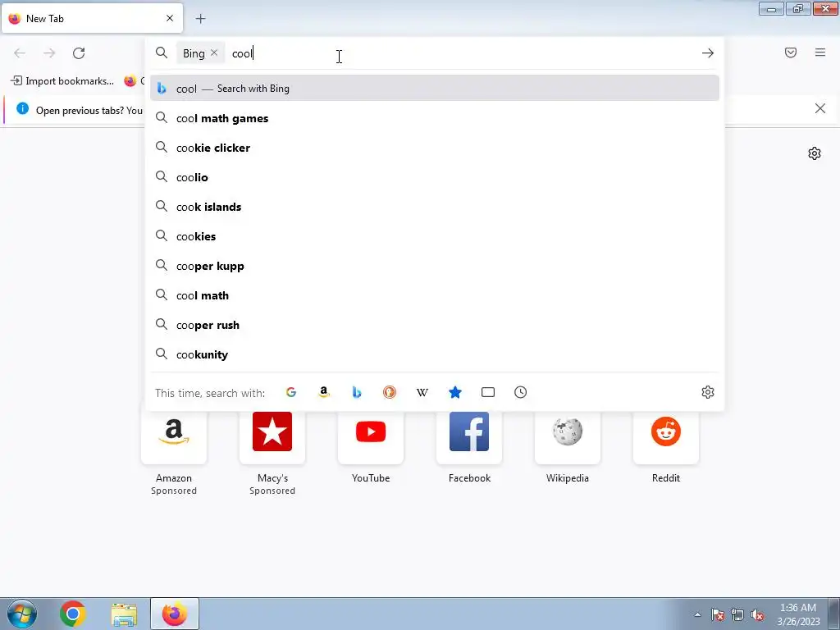Image resolution: width=840 pixels, height=630 pixels.
Task: Choose 'cool — Search with Bing' result
Action: pos(435,89)
